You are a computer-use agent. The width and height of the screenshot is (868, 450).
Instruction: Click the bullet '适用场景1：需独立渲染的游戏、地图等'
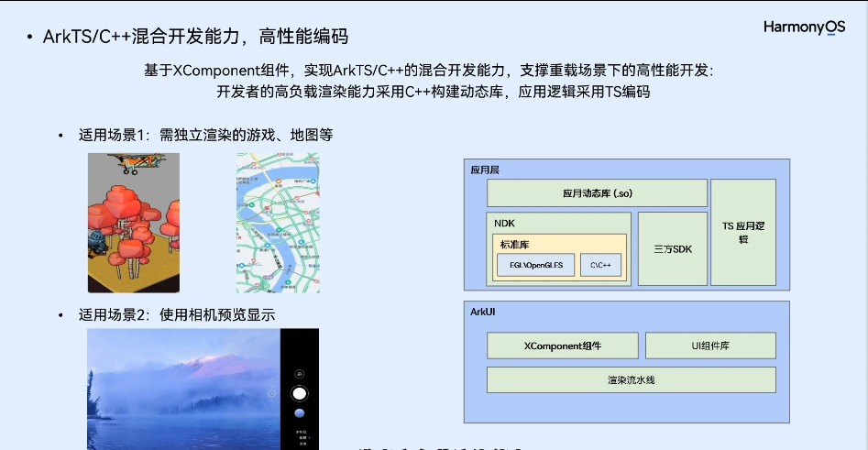click(x=205, y=135)
